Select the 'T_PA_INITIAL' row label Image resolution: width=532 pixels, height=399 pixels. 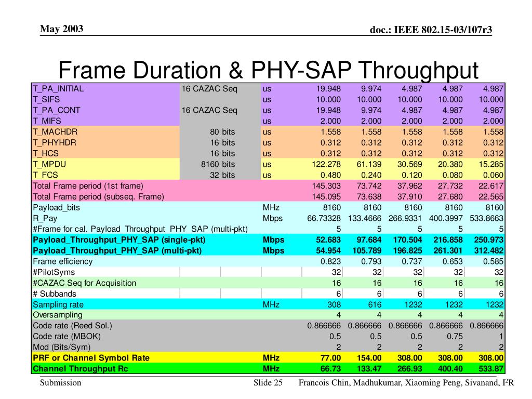tap(58, 89)
